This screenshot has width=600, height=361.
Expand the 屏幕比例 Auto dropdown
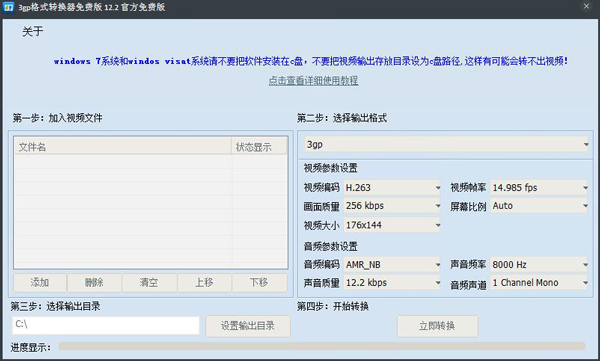point(539,206)
